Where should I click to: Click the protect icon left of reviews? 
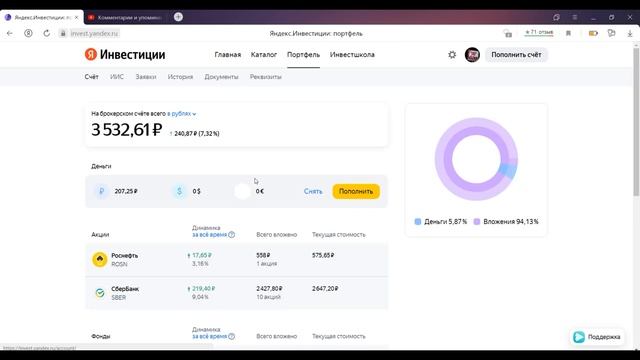(507, 33)
